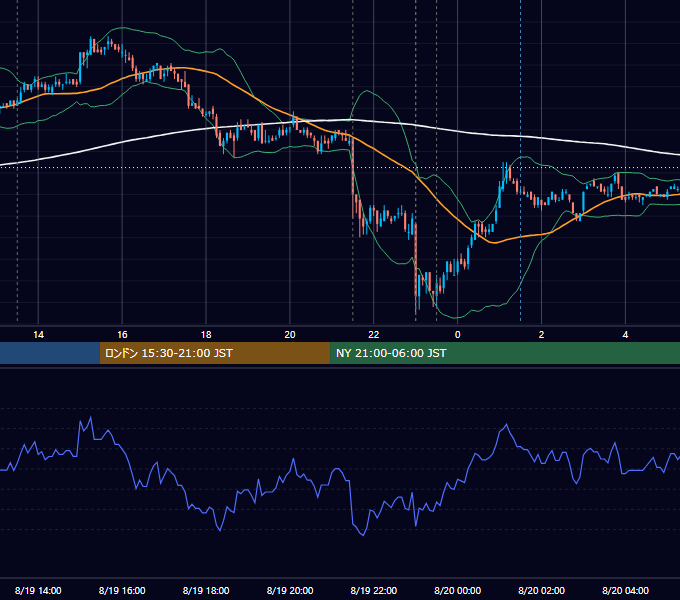Click the '20' hour label on the upper time axis

(290, 335)
